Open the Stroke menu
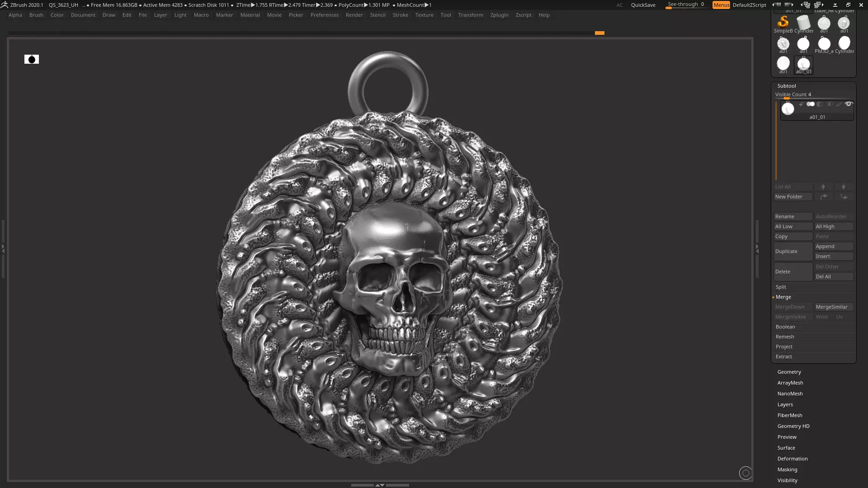 [x=400, y=15]
